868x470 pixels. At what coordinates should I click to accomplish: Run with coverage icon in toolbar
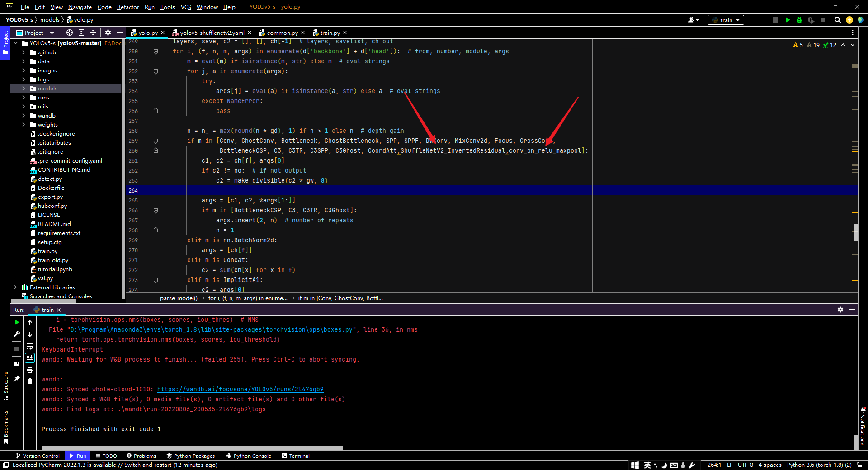(811, 20)
